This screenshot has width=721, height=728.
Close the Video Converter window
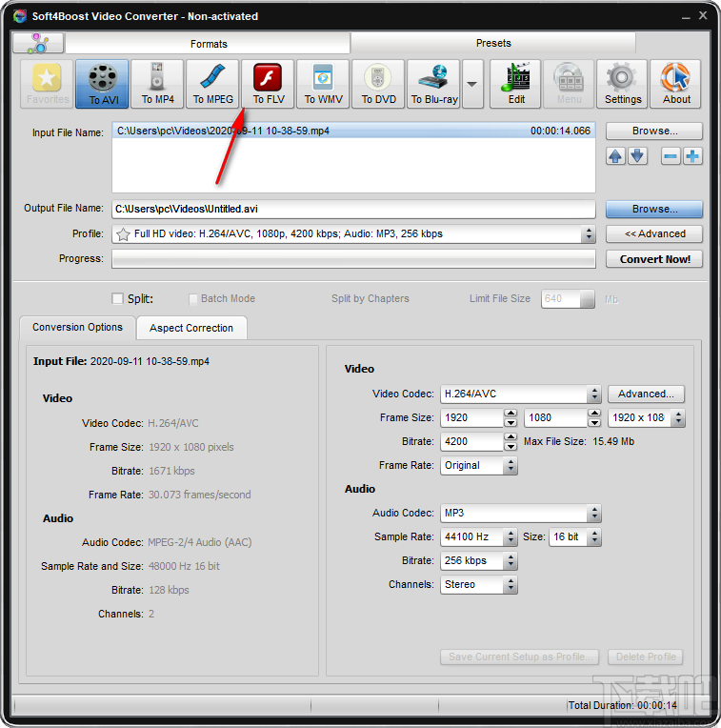(703, 15)
